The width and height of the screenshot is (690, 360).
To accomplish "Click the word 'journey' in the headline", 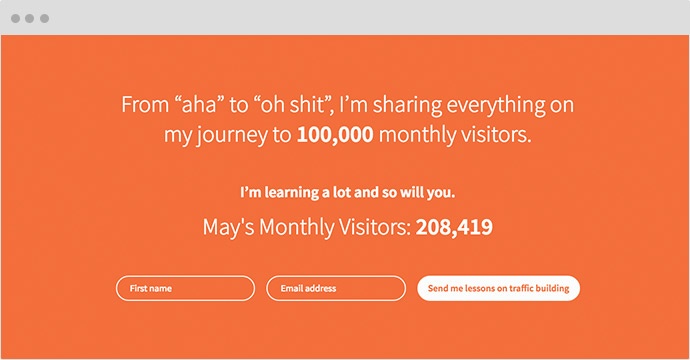I will click(232, 135).
